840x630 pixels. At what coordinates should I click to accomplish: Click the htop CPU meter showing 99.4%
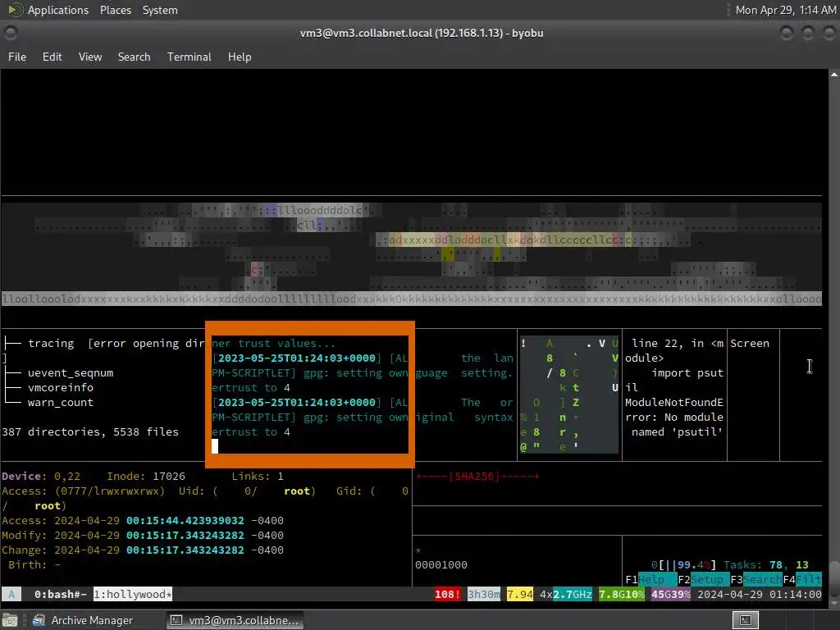[683, 564]
